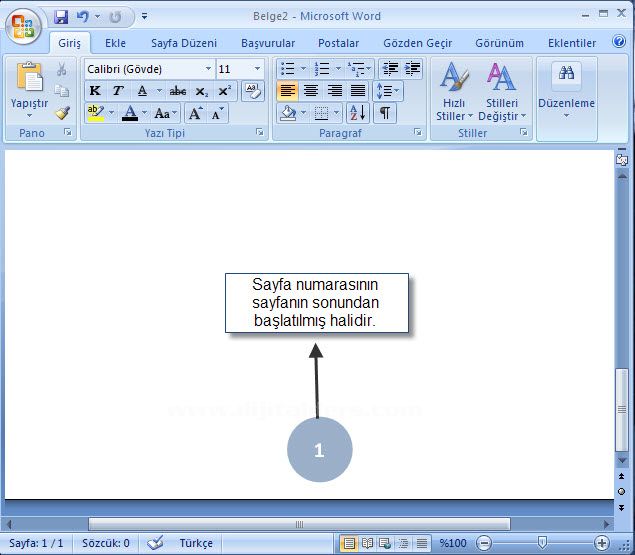Screen dimensions: 635x555
Task: Open the Ekle tab
Action: (x=115, y=43)
